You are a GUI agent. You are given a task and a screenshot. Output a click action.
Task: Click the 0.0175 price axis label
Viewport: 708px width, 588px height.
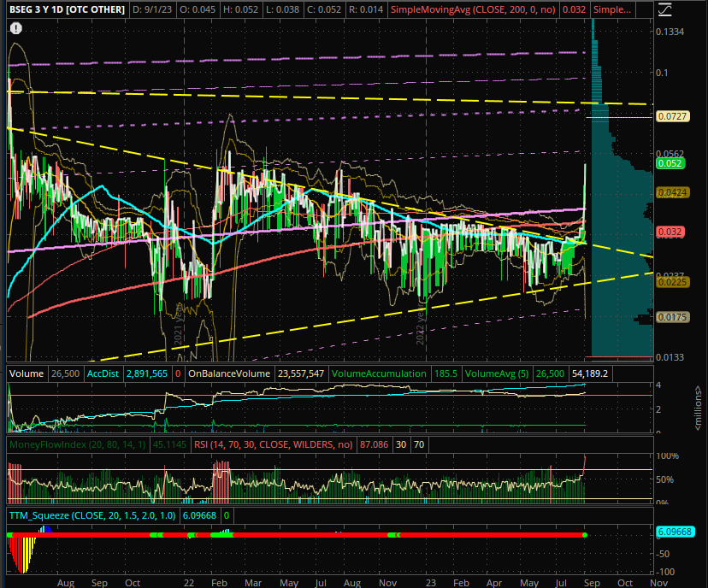pyautogui.click(x=672, y=317)
